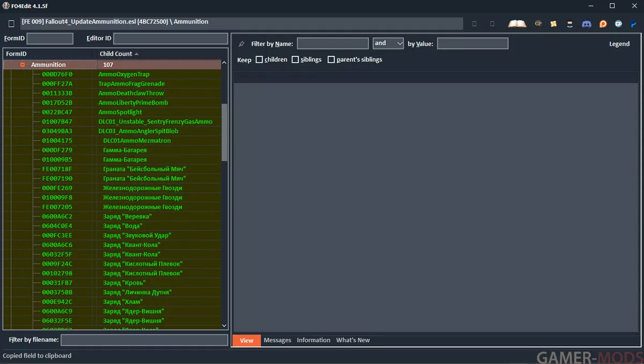Select the record with FormID 0009F24C
The image size is (644, 364).
[x=112, y=264]
